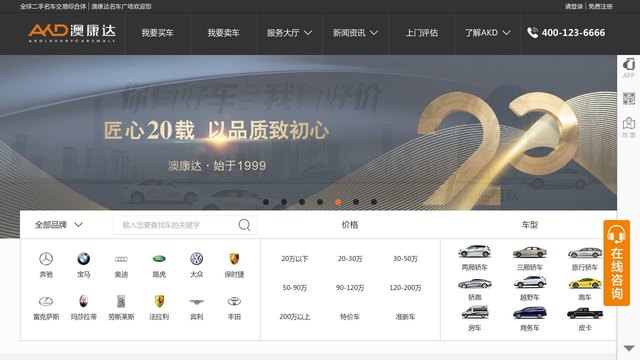640x360 pixels.
Task: Click the search magnifier icon
Action: [244, 225]
